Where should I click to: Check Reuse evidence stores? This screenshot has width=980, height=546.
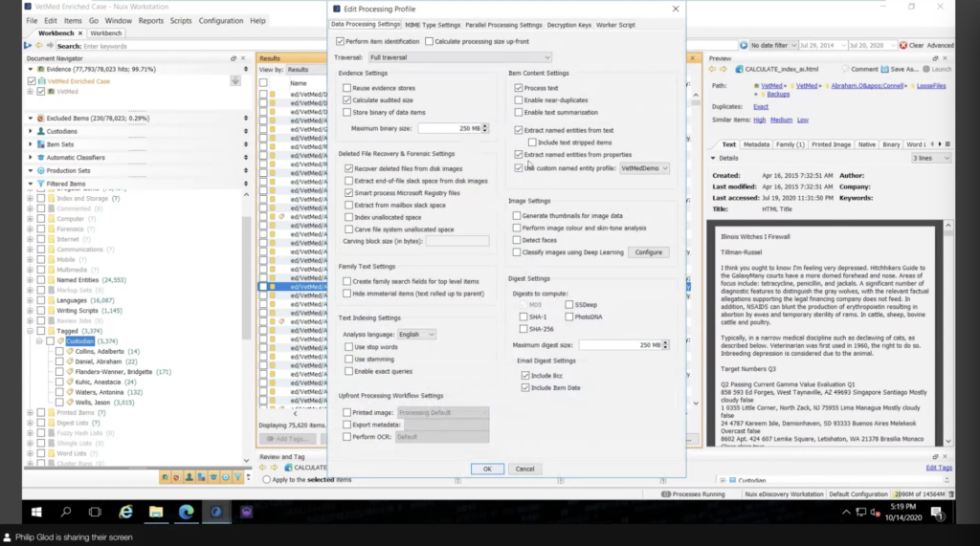346,88
